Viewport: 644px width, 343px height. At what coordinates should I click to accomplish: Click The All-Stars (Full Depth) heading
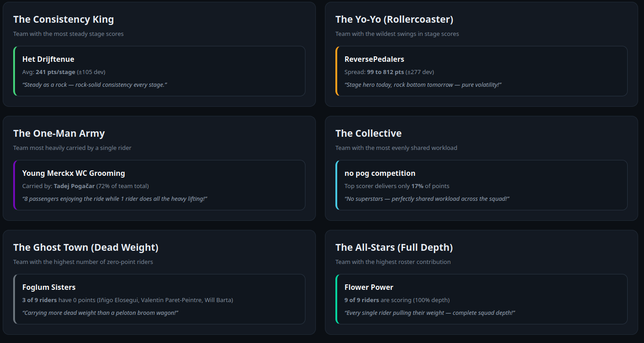point(394,247)
